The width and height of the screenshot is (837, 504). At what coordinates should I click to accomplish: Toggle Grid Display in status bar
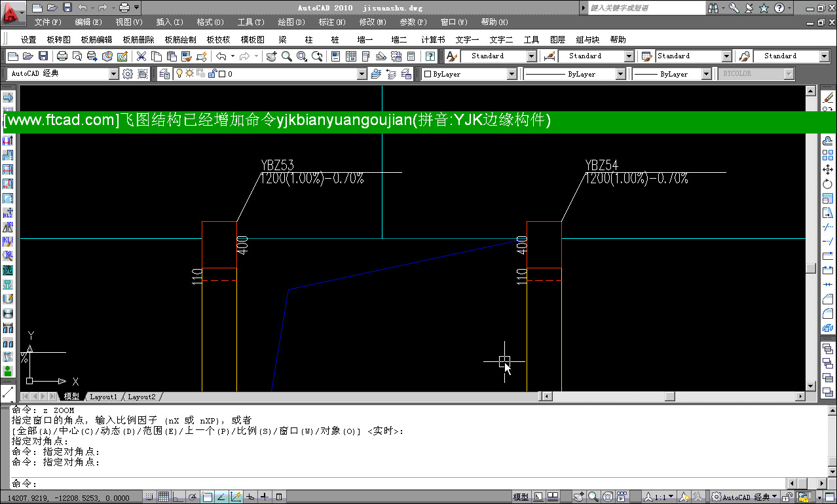(x=164, y=497)
